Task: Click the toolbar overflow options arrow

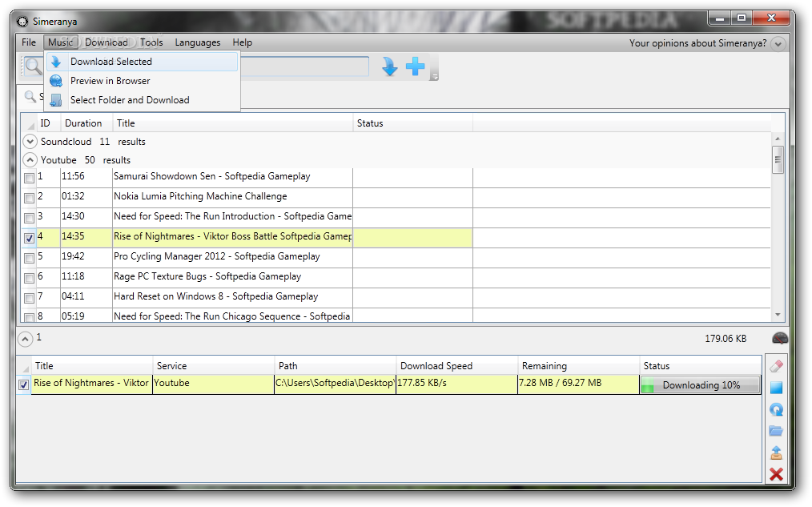Action: point(435,77)
